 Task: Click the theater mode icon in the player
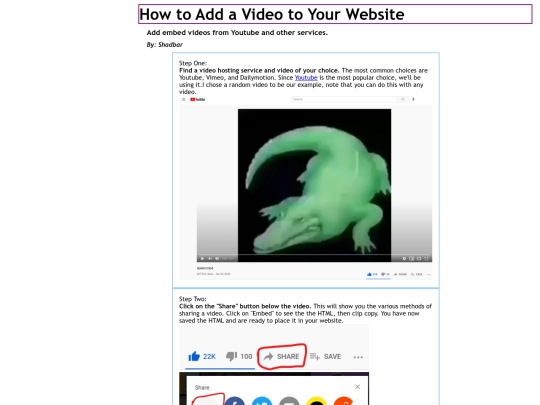[419, 258]
